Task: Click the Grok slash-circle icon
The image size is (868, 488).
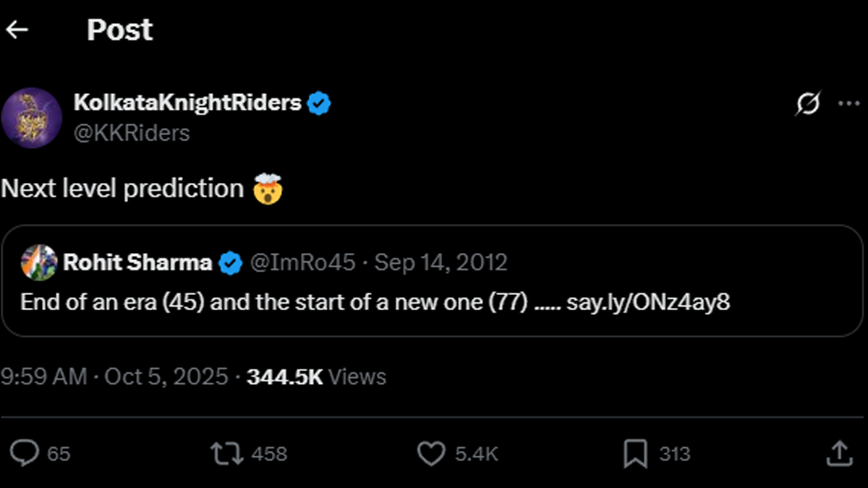Action: click(x=807, y=105)
